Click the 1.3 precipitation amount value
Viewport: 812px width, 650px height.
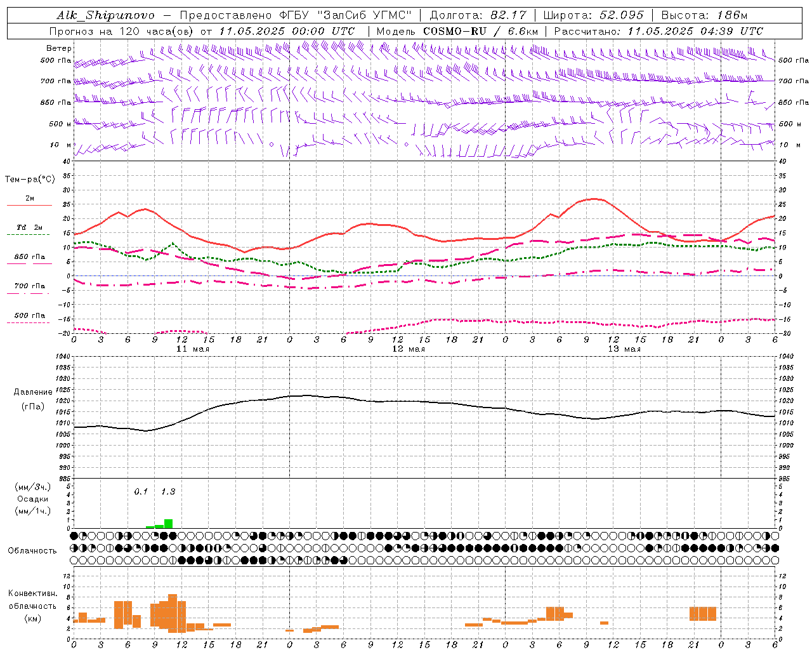point(168,492)
